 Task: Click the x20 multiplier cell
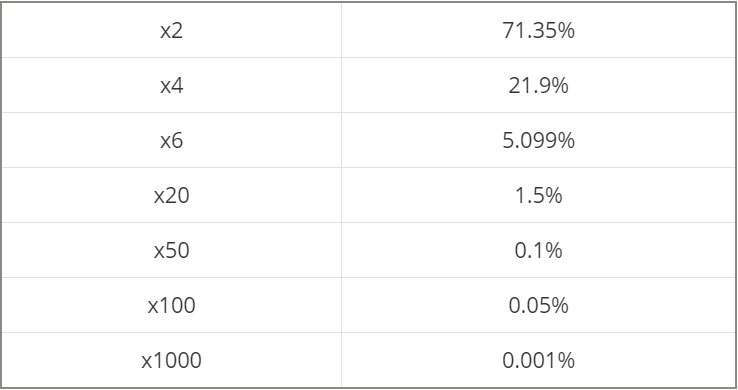[x=171, y=195]
